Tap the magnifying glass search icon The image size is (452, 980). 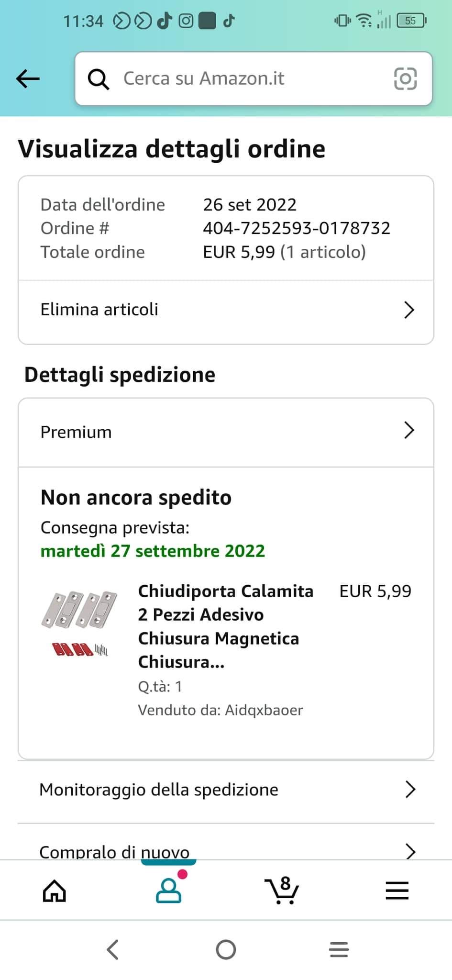click(99, 79)
